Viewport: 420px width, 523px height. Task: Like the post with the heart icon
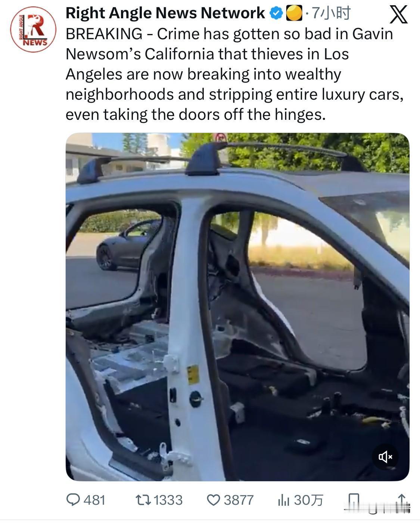pos(214,500)
